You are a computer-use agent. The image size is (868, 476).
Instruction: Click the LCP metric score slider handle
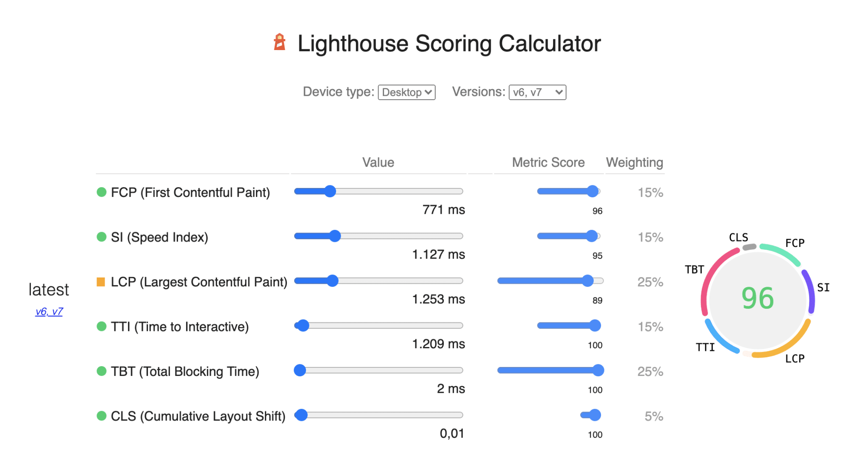coord(587,281)
